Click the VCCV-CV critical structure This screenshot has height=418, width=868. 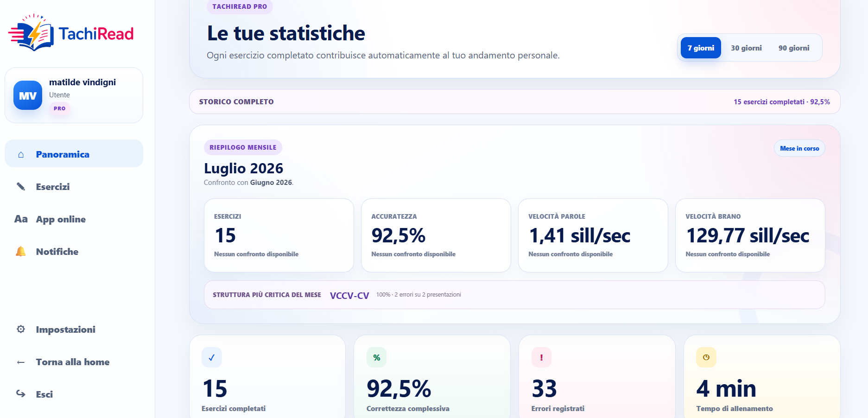pyautogui.click(x=349, y=295)
